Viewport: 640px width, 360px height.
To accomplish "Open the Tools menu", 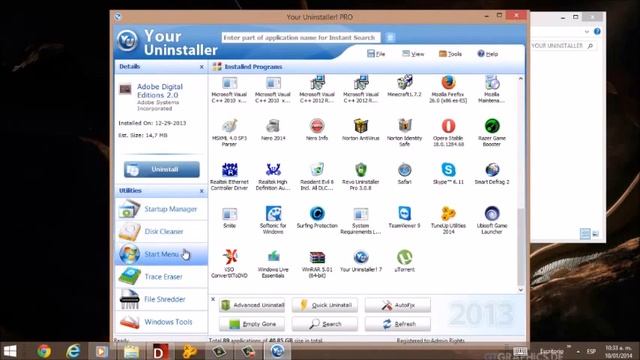I will pos(450,54).
